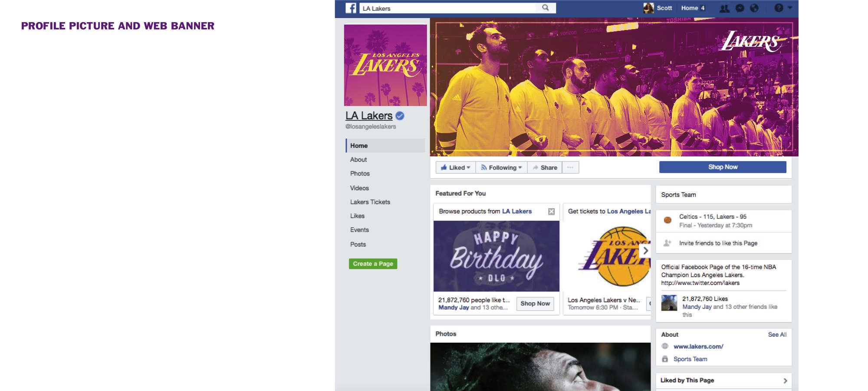Image resolution: width=868 pixels, height=391 pixels.
Task: Open the account dropdown arrow in top bar
Action: pyautogui.click(x=790, y=7)
